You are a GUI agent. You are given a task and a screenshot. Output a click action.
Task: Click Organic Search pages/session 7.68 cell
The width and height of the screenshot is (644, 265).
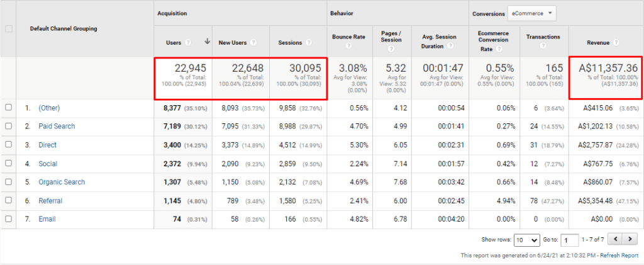tap(399, 182)
